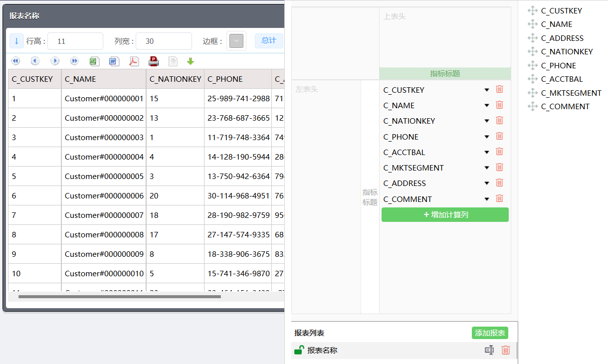Click the printer icon in toolbar
Screen dimensions: 608x364
[154, 61]
